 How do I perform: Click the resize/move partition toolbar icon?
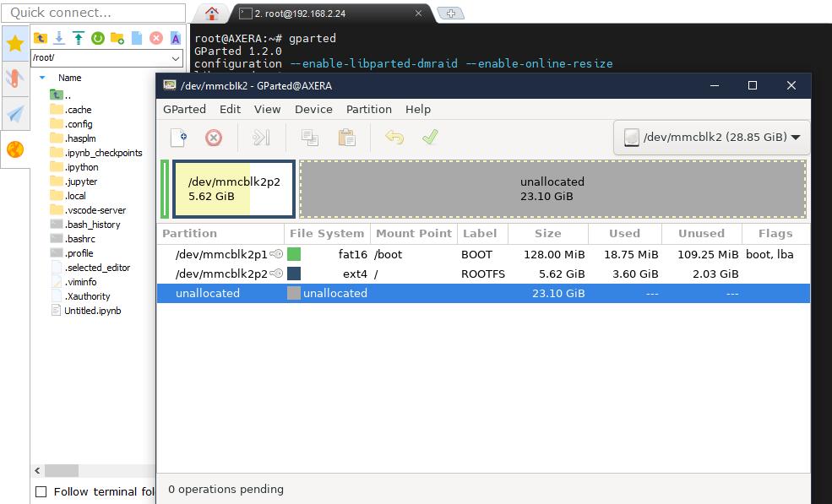[x=261, y=138]
